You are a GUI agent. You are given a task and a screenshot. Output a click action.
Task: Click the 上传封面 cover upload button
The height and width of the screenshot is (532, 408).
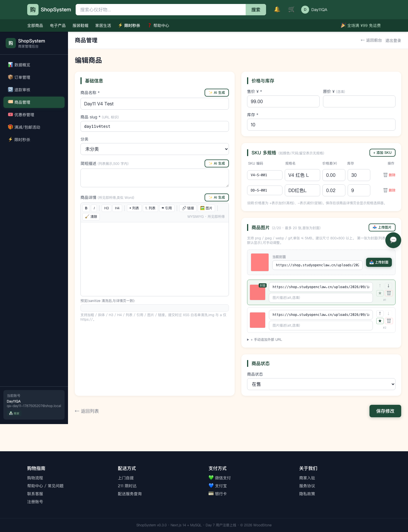pos(379,262)
